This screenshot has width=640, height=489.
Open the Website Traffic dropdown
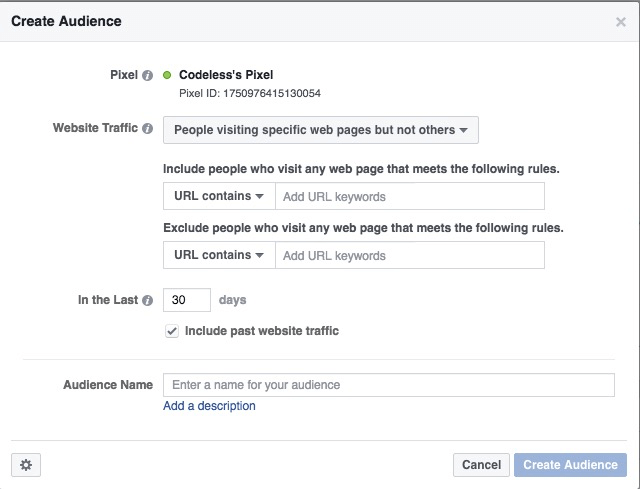pyautogui.click(x=321, y=130)
